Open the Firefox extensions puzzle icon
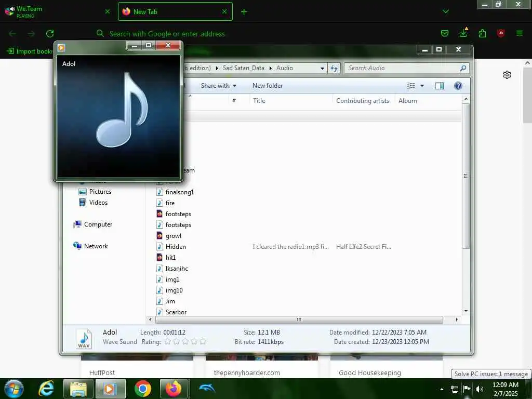This screenshot has width=532, height=399. (482, 33)
